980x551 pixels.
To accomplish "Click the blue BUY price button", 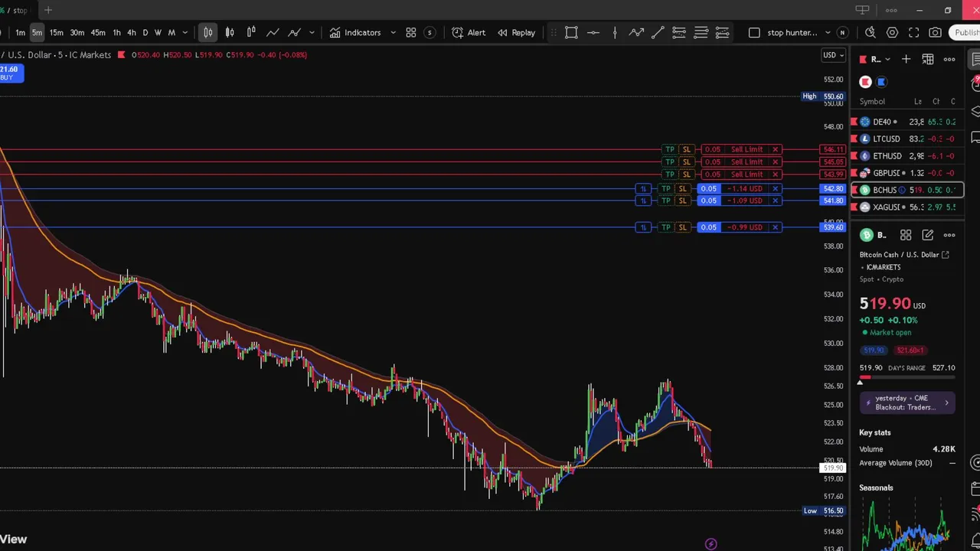I will coord(11,73).
